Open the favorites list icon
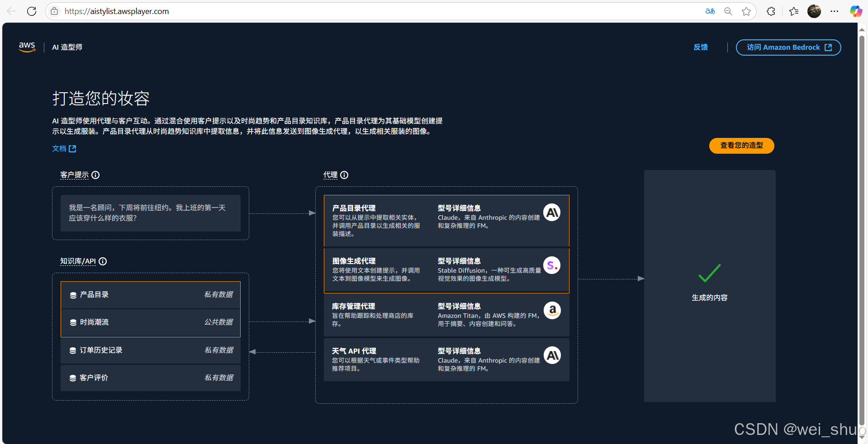Viewport: 868px width, 444px height. [794, 11]
